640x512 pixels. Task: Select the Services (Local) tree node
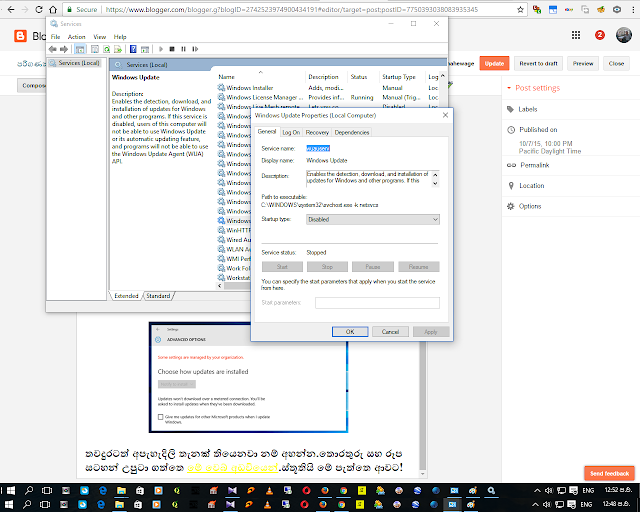click(x=74, y=63)
